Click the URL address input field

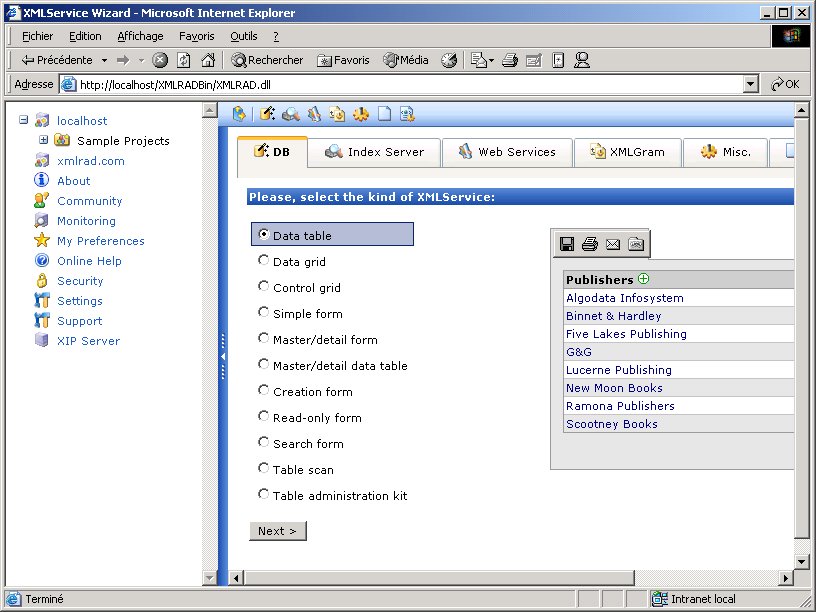pos(400,85)
